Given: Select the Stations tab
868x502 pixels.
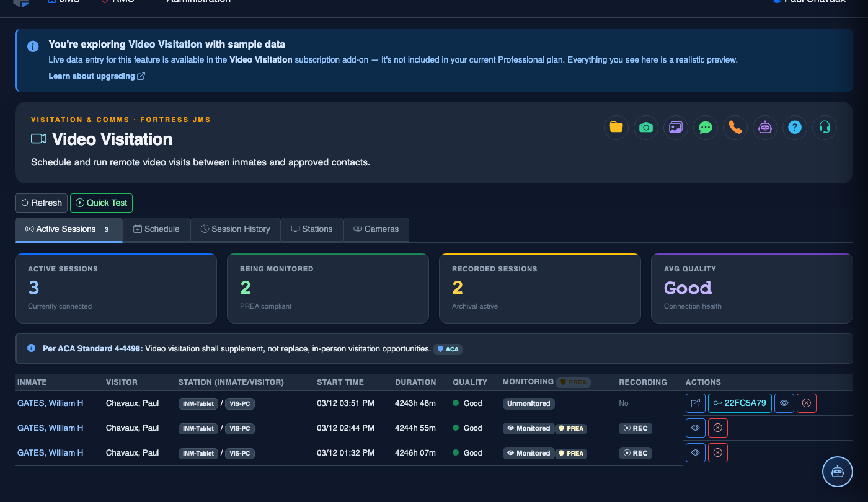Looking at the screenshot, I should click(312, 229).
